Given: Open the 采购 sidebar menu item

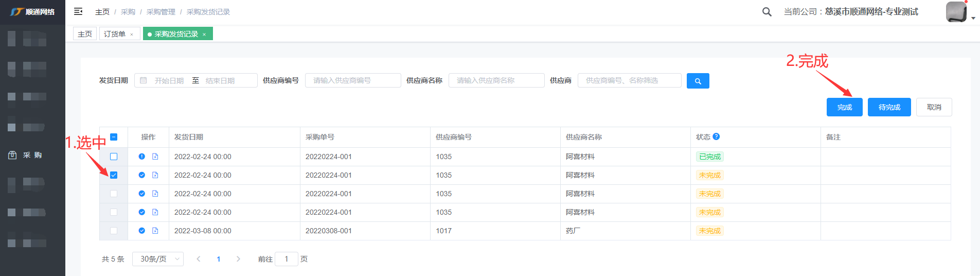Looking at the screenshot, I should click(32, 155).
